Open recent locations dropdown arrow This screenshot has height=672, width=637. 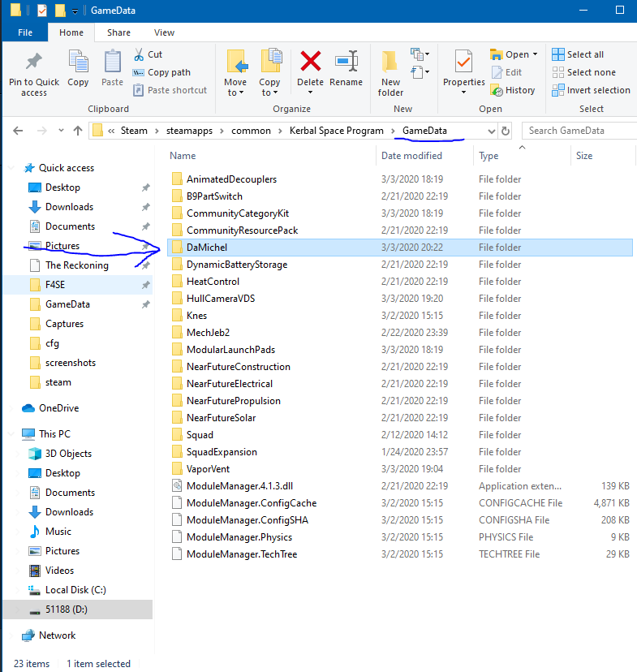tap(61, 131)
